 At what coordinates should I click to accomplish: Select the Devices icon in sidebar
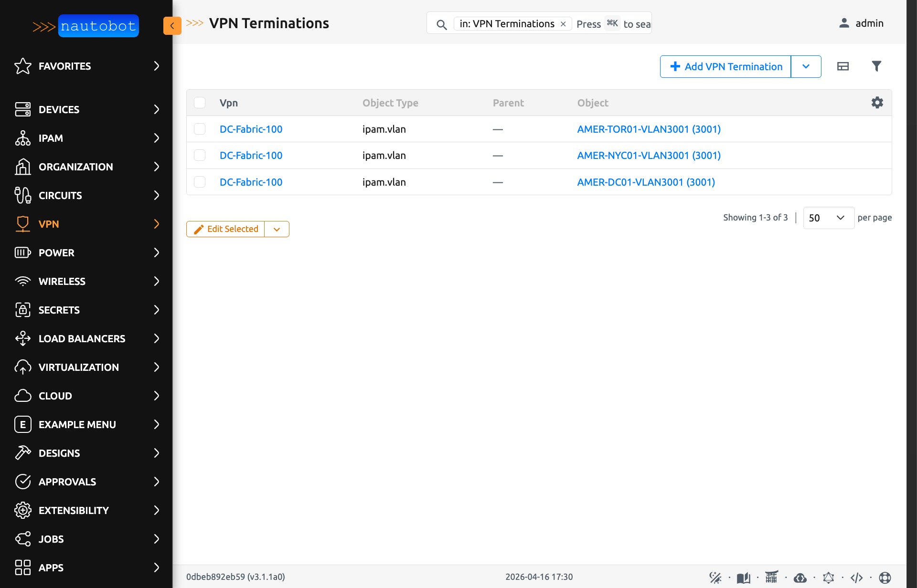point(22,109)
